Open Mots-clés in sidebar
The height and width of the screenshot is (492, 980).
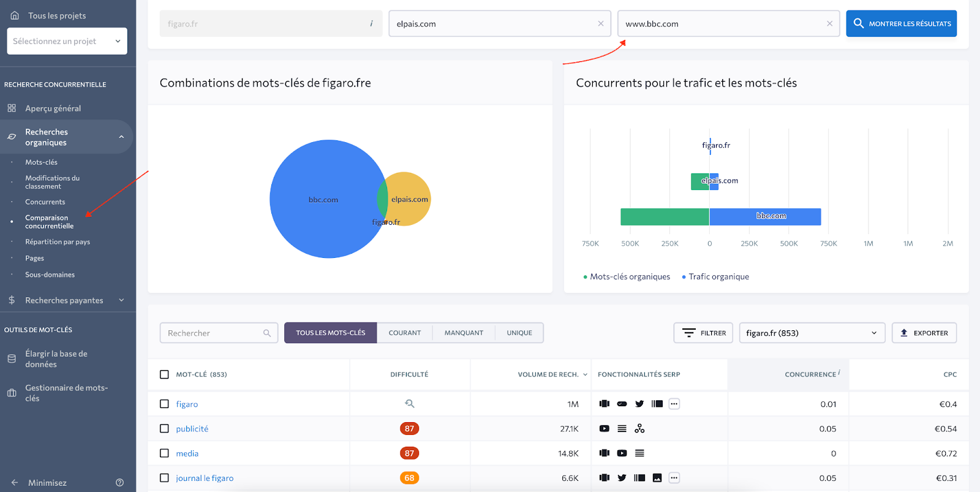(41, 162)
